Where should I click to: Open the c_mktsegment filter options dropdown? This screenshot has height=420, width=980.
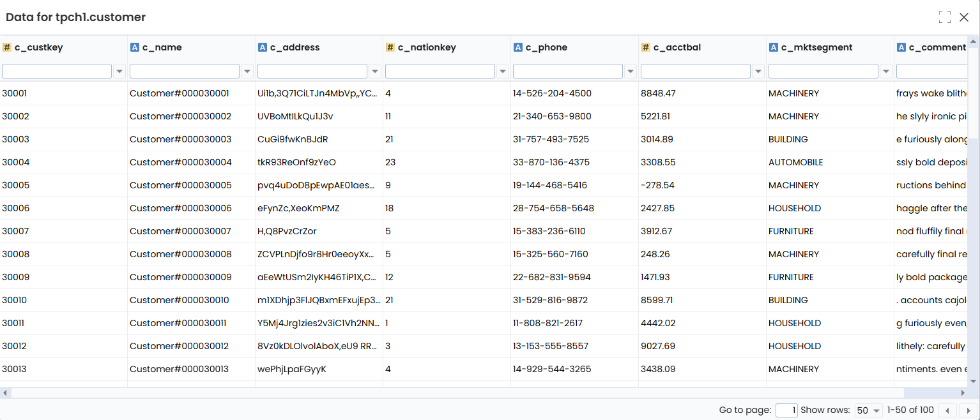point(886,71)
